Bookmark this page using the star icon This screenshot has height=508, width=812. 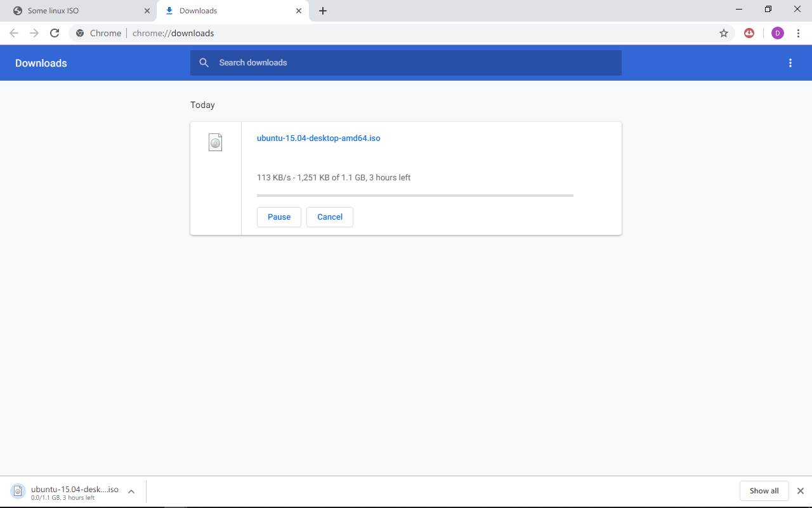point(723,33)
